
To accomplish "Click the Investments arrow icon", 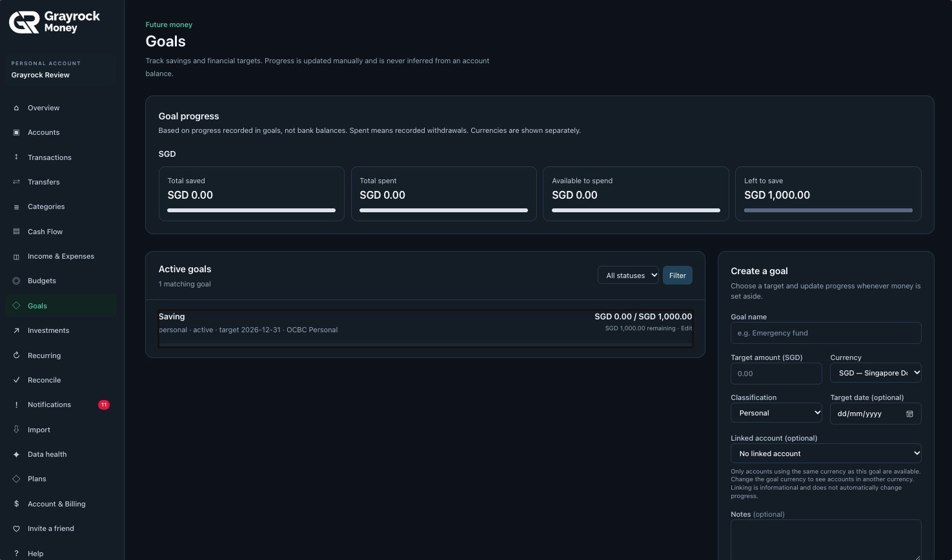I will tap(16, 330).
